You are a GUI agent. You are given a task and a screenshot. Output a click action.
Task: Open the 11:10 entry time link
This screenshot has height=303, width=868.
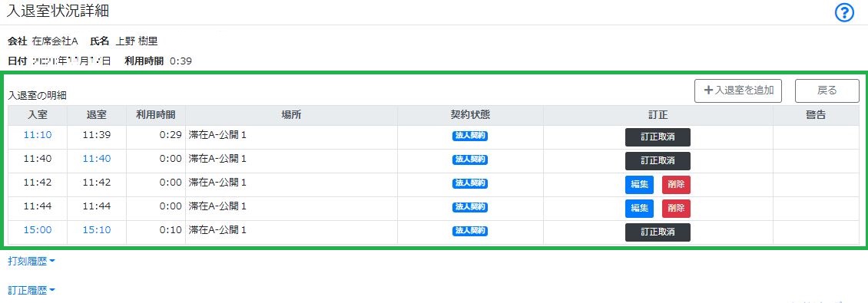pos(38,135)
